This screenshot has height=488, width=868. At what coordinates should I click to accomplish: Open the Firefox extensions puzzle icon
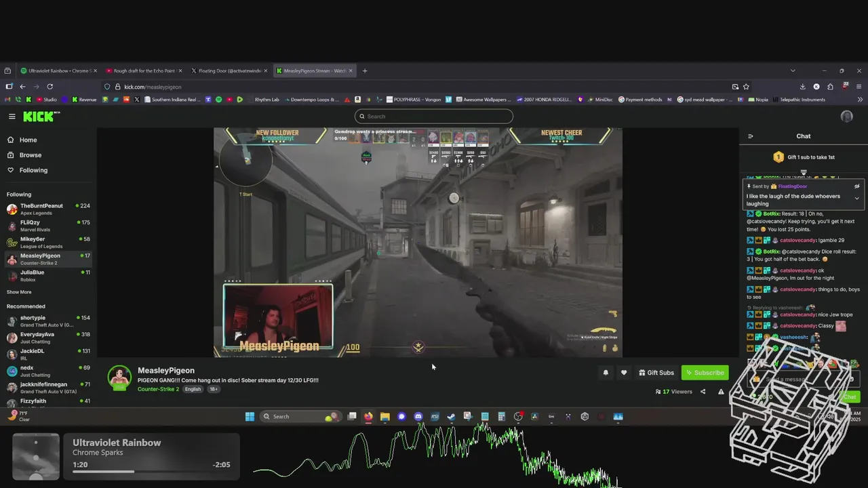coord(830,87)
